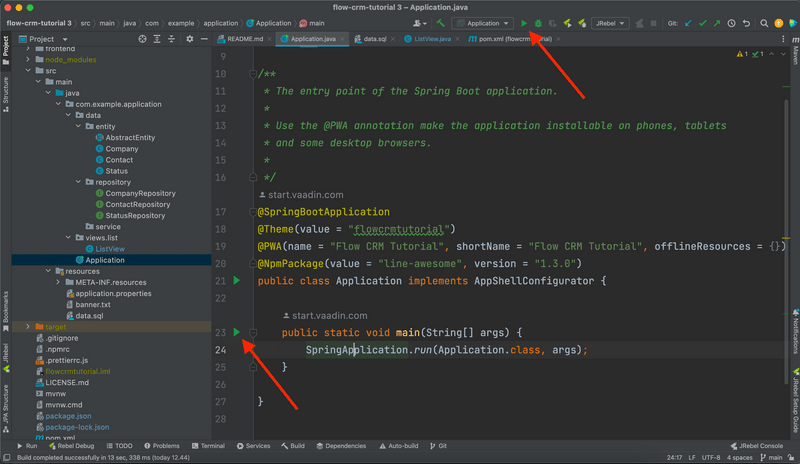Open the JRebel dropdown in toolbar
Image resolution: width=800 pixels, height=464 pixels.
point(610,23)
